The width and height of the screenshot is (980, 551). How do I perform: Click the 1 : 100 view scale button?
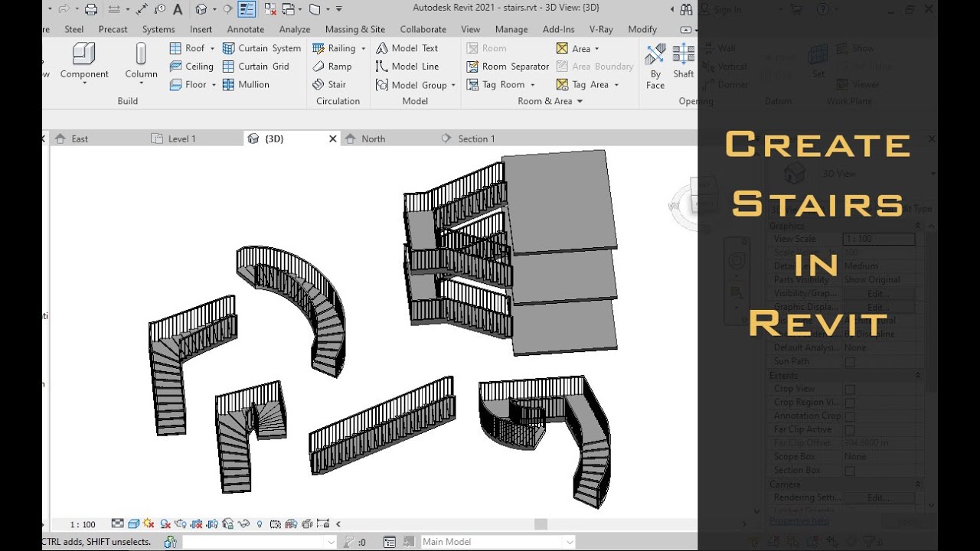coord(83,524)
